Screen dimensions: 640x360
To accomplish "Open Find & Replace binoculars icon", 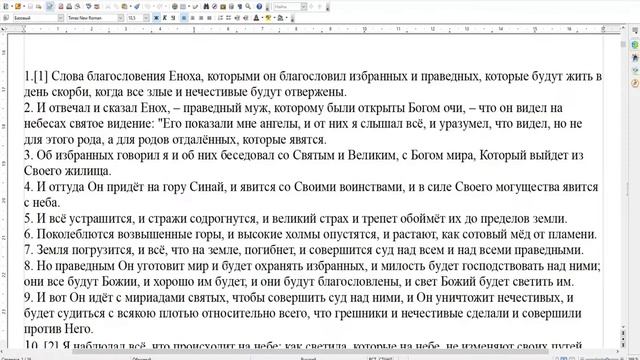I will (x=206, y=7).
